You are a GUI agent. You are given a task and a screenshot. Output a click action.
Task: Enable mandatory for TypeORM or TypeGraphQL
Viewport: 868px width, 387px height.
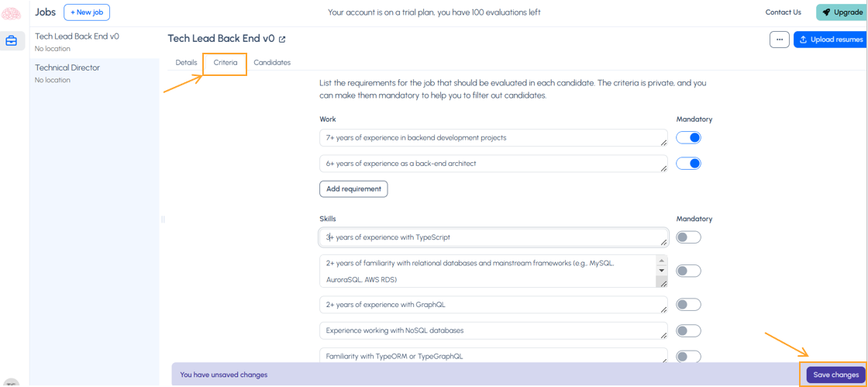pos(688,357)
